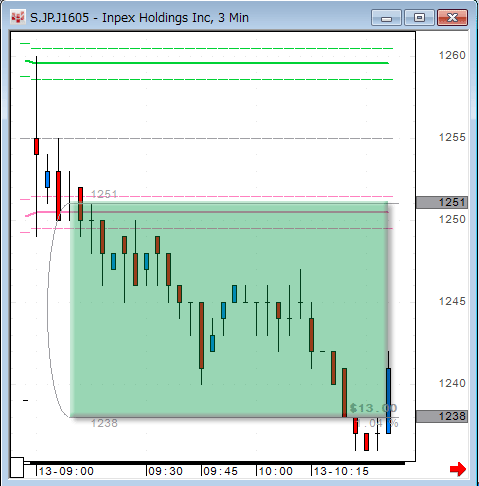Click the gray dashed line at 1255
Viewport: 479px width, 486px height.
207,138
